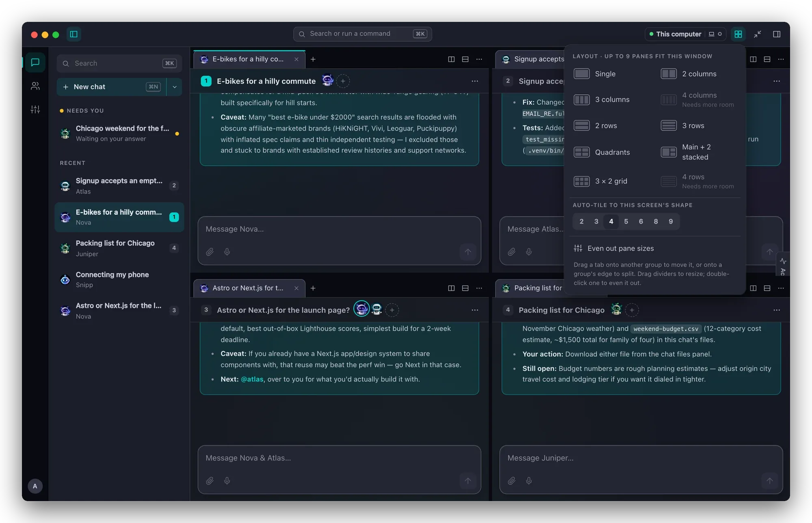The image size is (812, 523).
Task: Click the collapse window arrows icon
Action: [757, 34]
